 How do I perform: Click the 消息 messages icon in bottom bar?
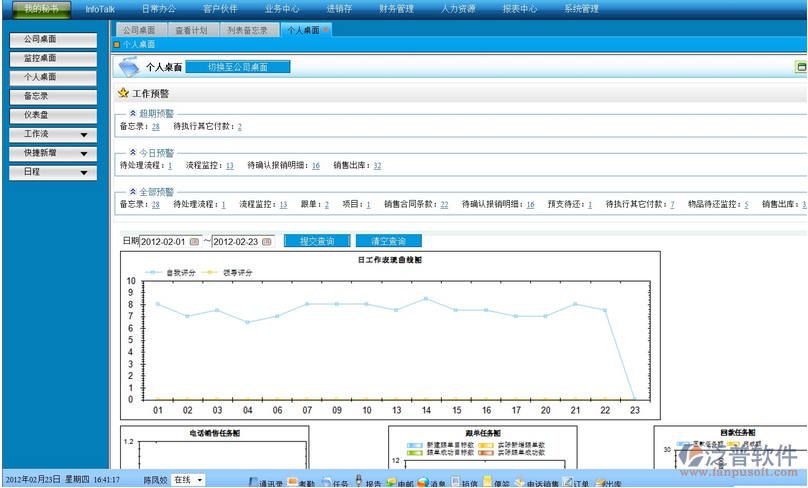tap(422, 482)
